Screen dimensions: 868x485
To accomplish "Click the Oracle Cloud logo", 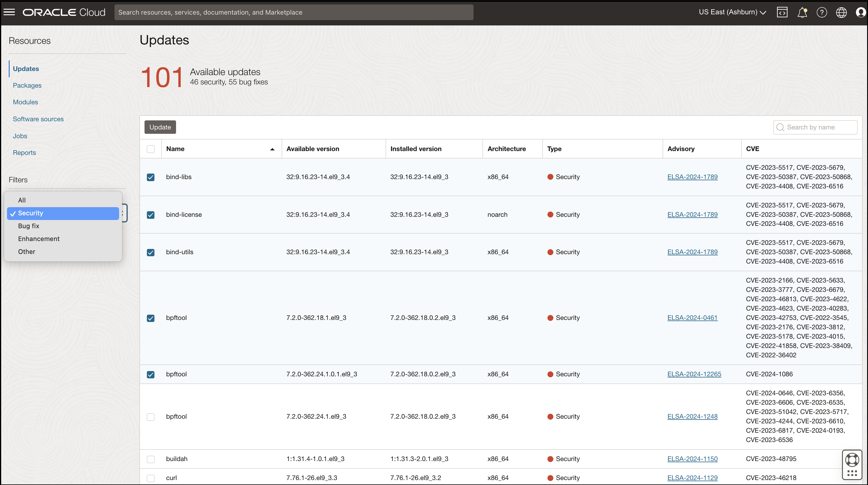I will (x=64, y=12).
